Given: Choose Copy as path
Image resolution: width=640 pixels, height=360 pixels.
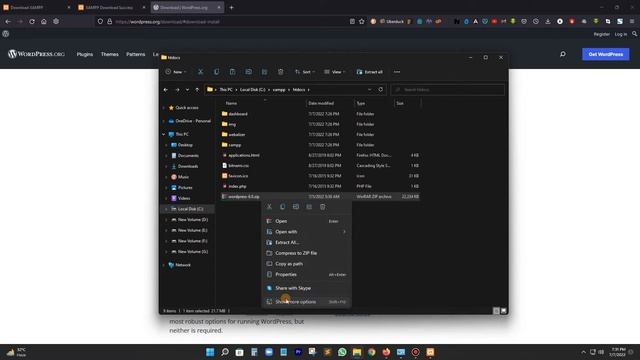Looking at the screenshot, I should (306, 264).
